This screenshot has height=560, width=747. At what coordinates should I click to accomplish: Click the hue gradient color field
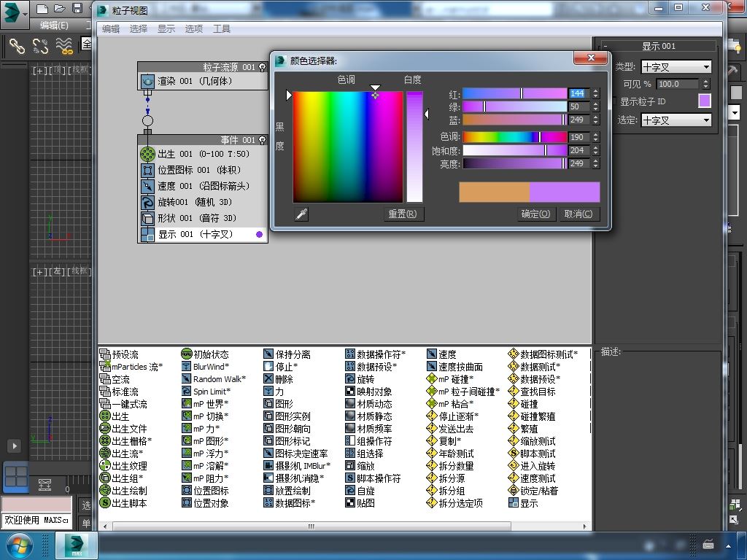[348, 147]
